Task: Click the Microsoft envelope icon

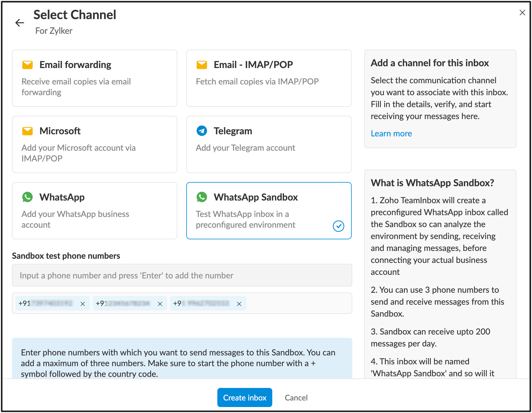Action: click(27, 131)
